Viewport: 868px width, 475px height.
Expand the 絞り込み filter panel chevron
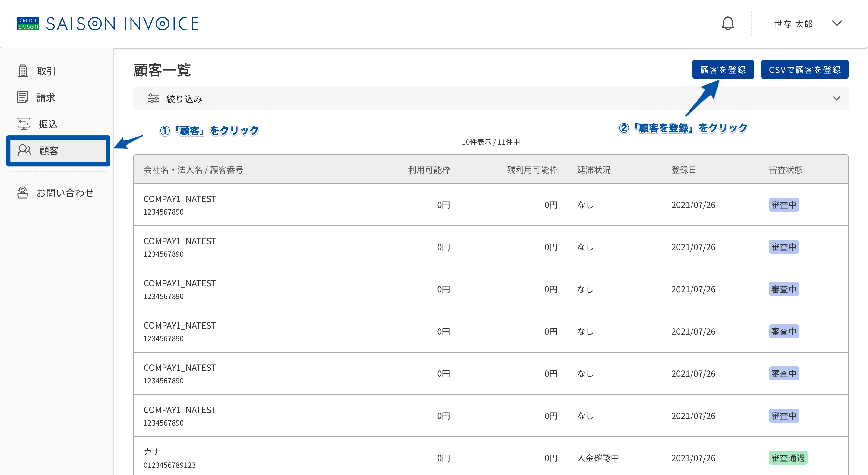[836, 98]
